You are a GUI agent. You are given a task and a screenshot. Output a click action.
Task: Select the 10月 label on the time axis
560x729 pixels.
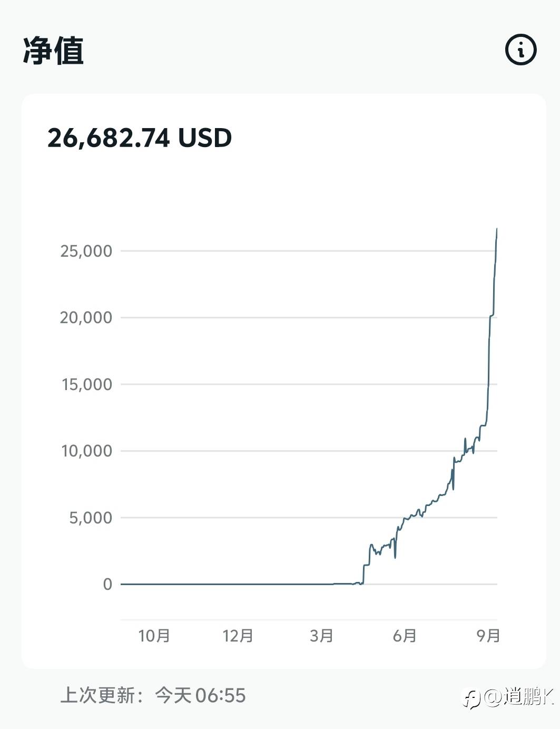tap(154, 636)
